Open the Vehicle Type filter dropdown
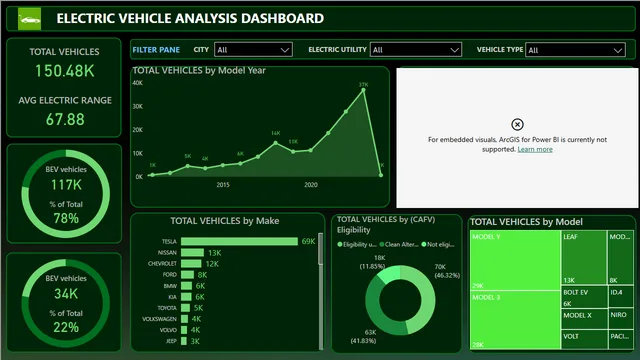Screen dimensions: 640x360 [x=575, y=50]
